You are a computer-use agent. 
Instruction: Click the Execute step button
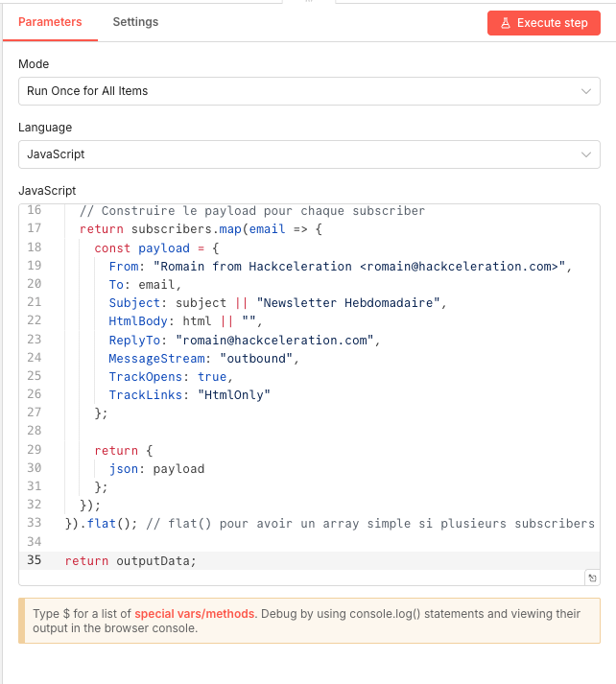click(x=544, y=23)
